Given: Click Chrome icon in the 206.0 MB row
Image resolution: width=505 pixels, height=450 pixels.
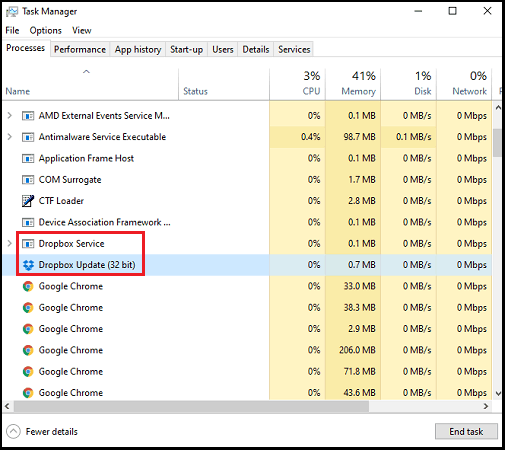Looking at the screenshot, I should pyautogui.click(x=28, y=350).
